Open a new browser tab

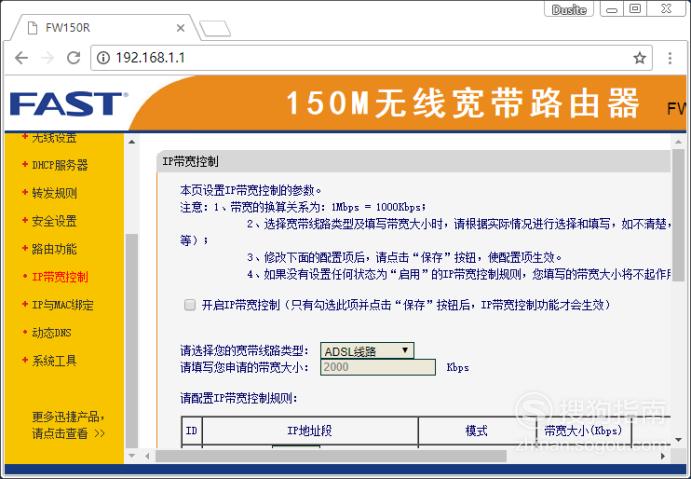215,29
